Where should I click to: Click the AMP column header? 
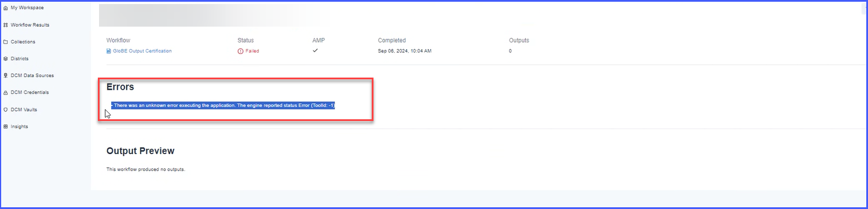(x=318, y=41)
